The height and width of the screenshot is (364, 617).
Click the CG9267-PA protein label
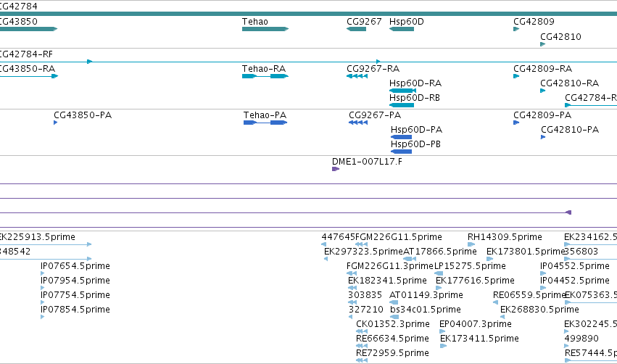pos(375,115)
